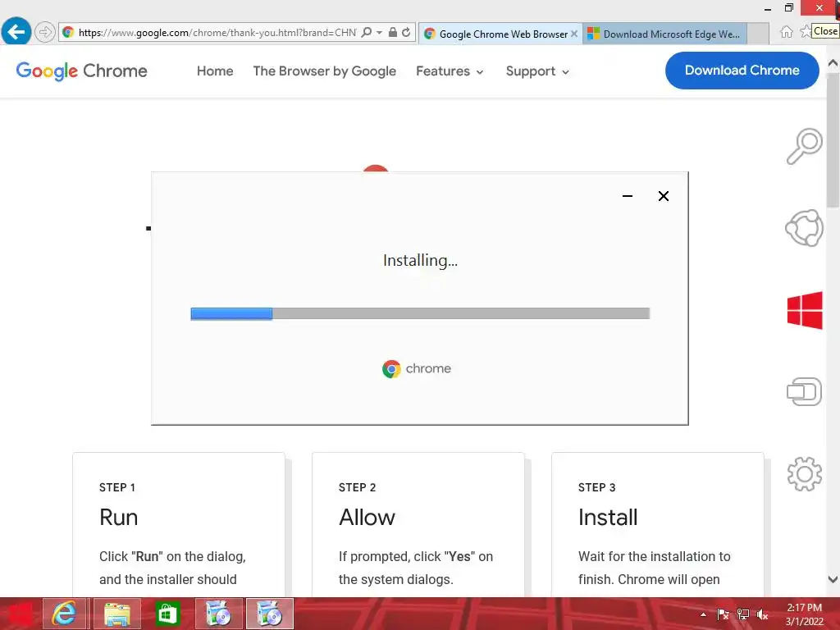Open the Share charm
This screenshot has width=840, height=630.
[x=804, y=228]
